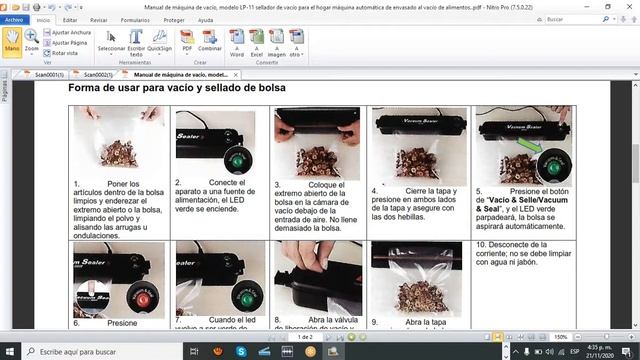Open the Páginas side panel
The height and width of the screenshot is (360, 640).
4,87
